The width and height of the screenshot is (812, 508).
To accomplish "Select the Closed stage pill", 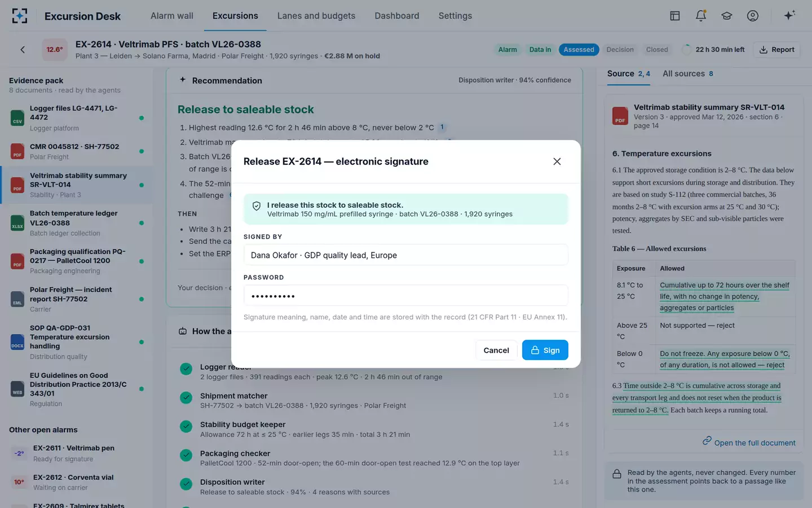I will coord(657,50).
